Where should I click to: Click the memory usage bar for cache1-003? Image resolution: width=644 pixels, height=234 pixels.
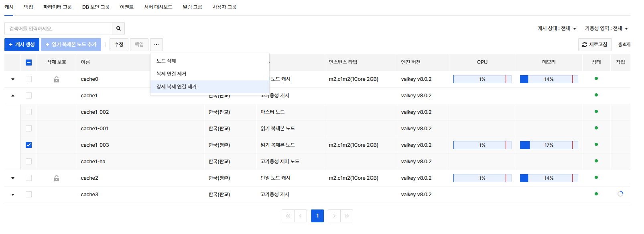click(x=549, y=145)
